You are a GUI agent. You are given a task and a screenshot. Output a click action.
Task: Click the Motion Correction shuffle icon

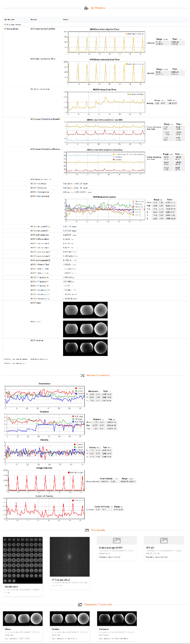click(82, 375)
